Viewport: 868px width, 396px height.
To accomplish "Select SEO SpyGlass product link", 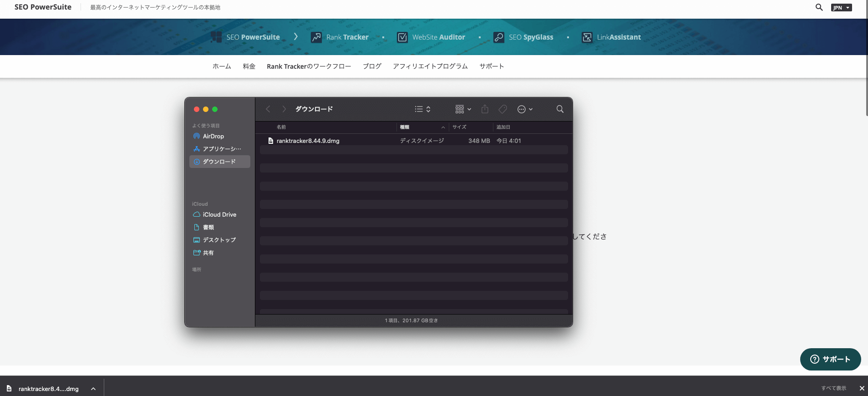I will coord(531,37).
